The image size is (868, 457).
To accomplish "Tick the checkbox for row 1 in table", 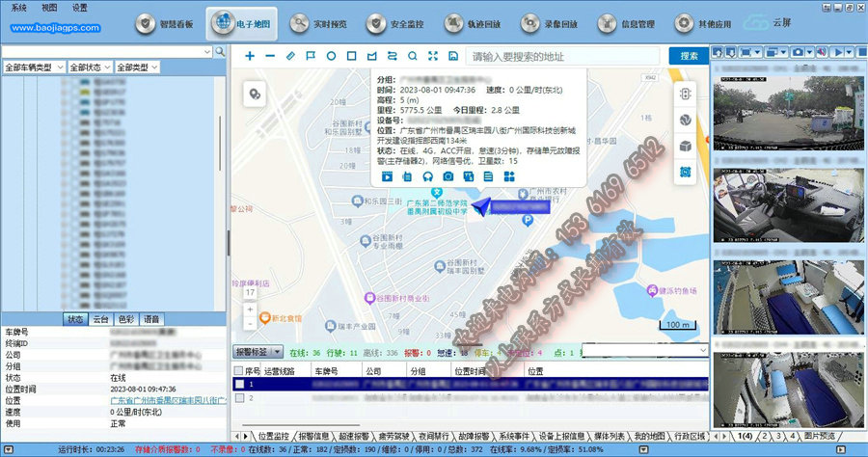I will pyautogui.click(x=239, y=384).
